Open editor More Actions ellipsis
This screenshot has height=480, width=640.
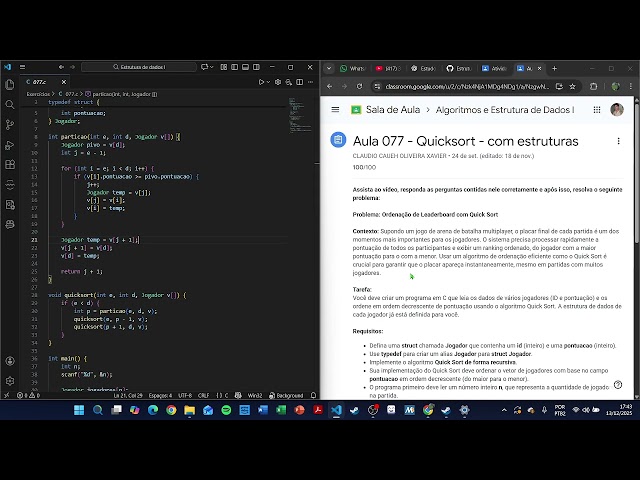tap(311, 82)
